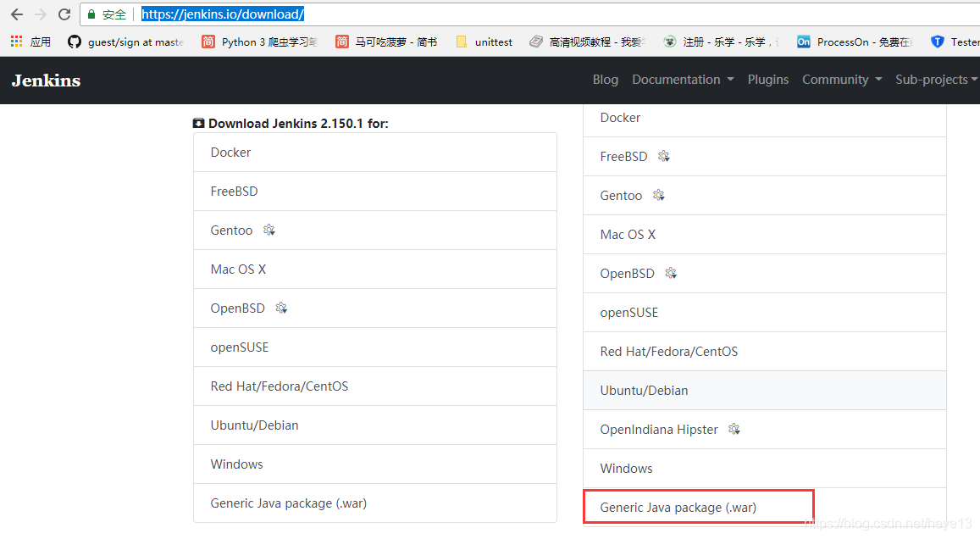Choose Mac OS X in right list

[x=764, y=235]
